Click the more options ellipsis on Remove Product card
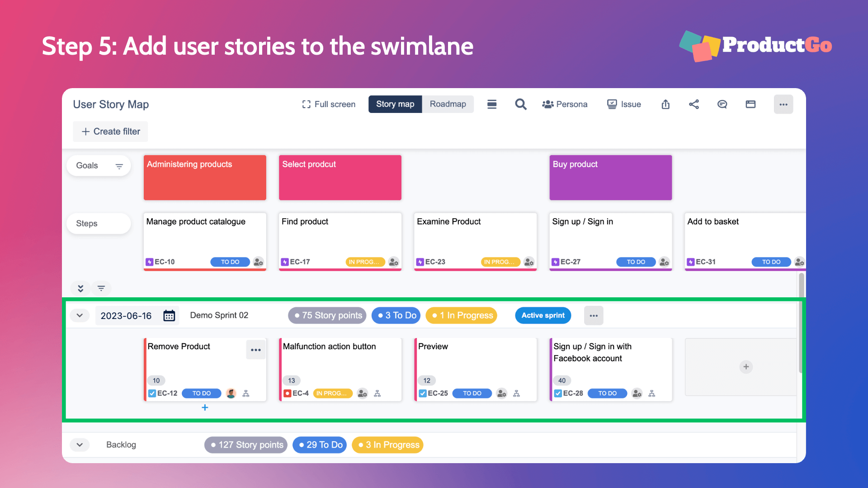This screenshot has width=868, height=488. pos(256,350)
